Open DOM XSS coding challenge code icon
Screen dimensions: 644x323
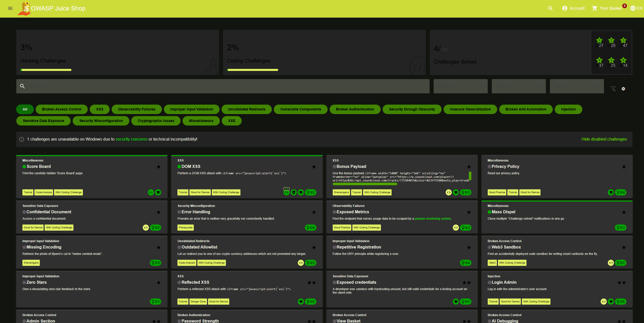pyautogui.click(x=287, y=192)
